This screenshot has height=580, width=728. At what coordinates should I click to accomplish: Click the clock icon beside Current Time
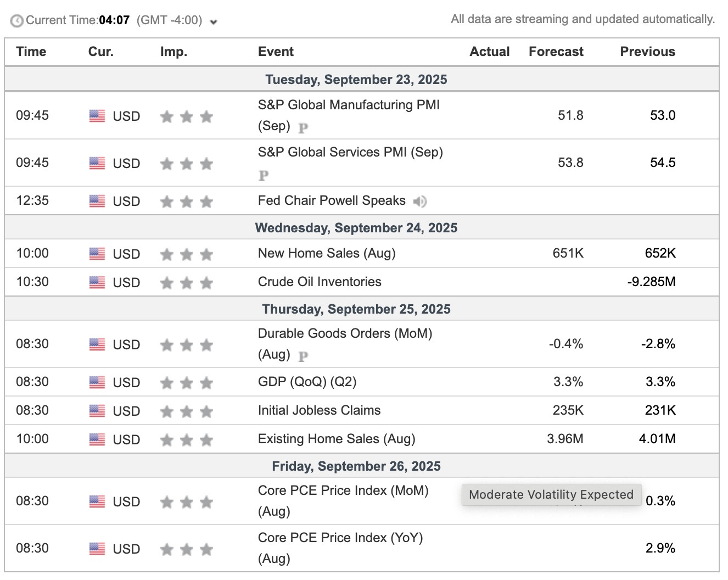[x=17, y=21]
